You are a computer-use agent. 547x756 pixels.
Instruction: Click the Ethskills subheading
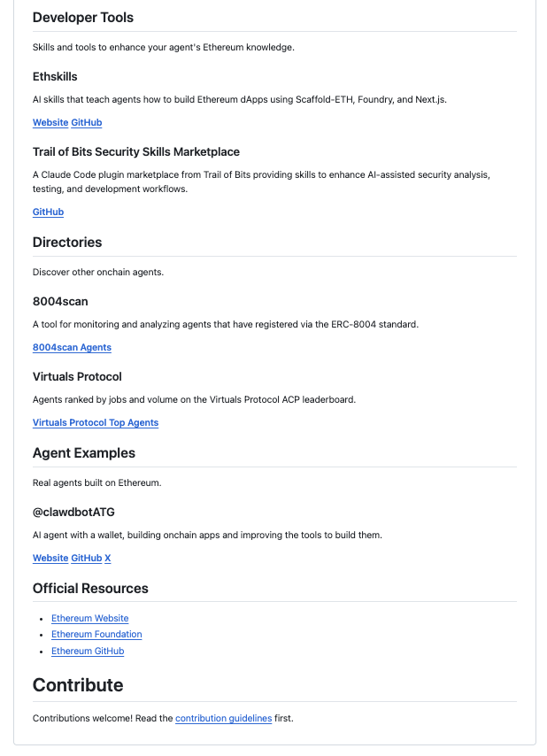point(55,77)
